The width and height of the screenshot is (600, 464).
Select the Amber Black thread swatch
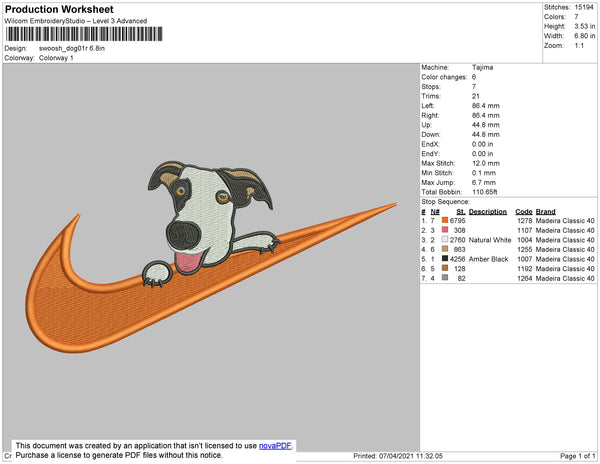[445, 259]
